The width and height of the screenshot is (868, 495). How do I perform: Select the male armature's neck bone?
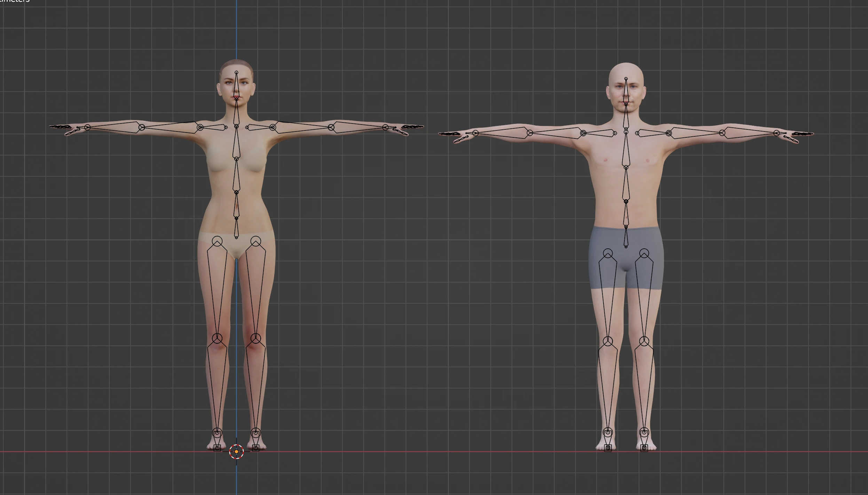point(626,116)
